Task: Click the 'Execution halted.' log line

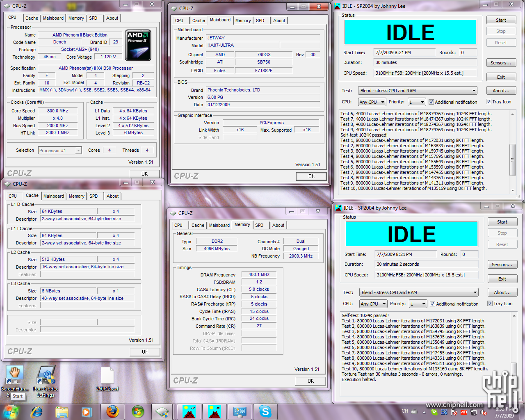Action: click(358, 379)
